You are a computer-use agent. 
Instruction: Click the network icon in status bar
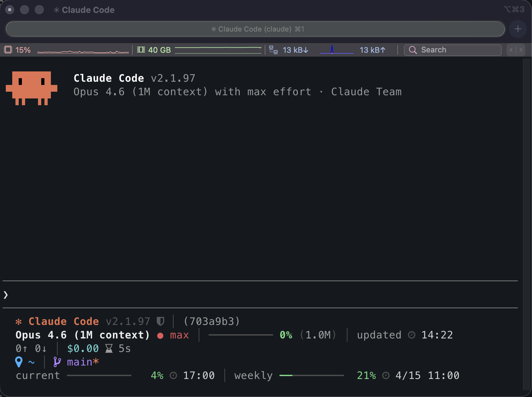(x=273, y=50)
